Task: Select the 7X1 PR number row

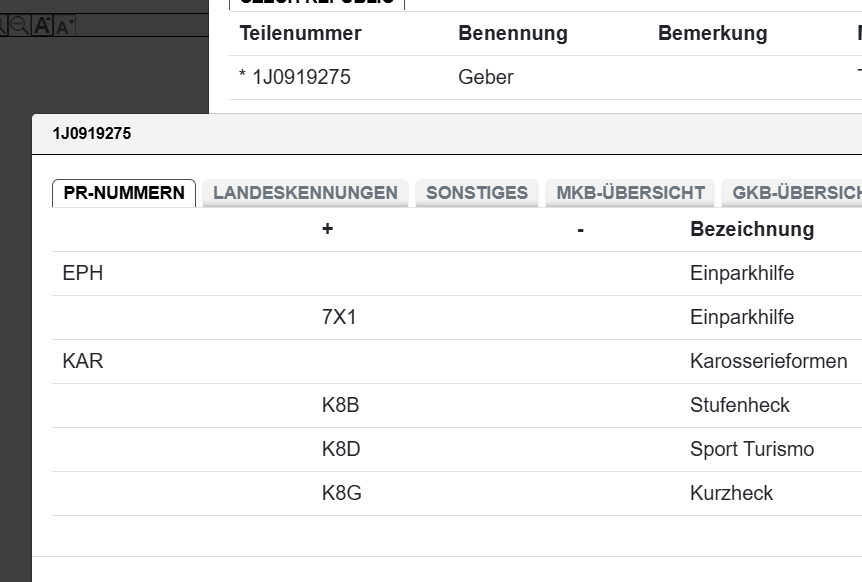Action: click(340, 317)
